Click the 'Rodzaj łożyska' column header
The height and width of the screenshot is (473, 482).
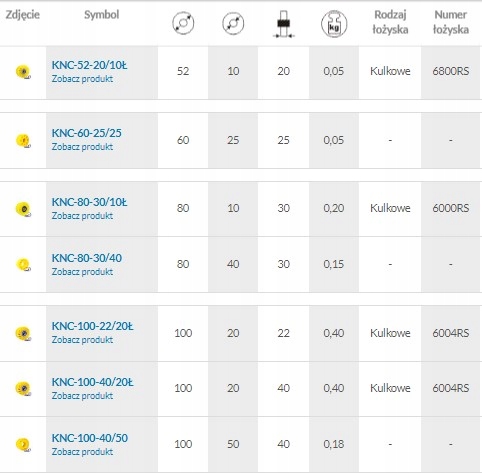pos(390,22)
